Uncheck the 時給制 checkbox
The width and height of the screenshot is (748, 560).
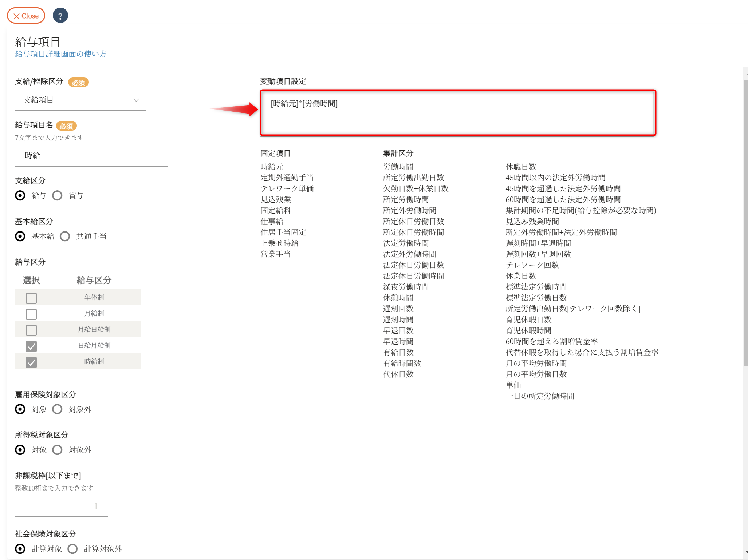31,362
